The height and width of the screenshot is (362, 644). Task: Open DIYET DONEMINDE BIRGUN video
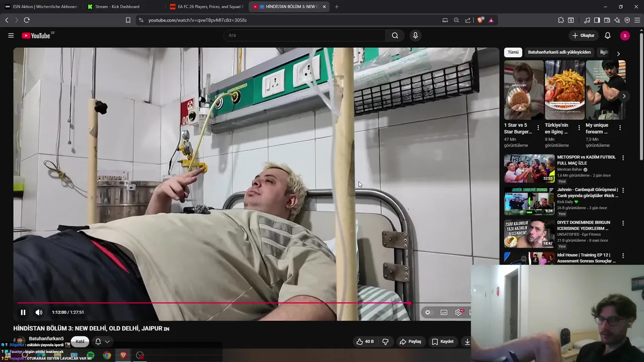[x=529, y=234]
